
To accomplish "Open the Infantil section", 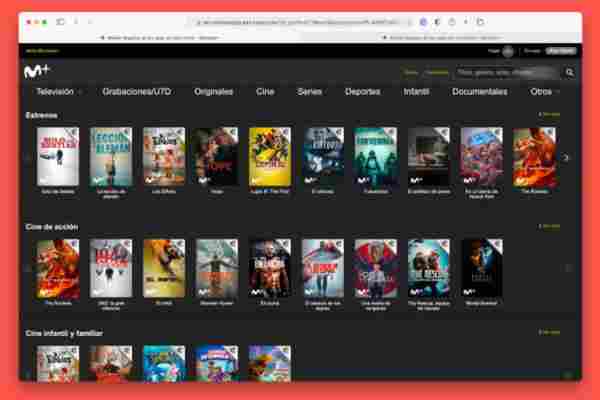I will pos(416,92).
